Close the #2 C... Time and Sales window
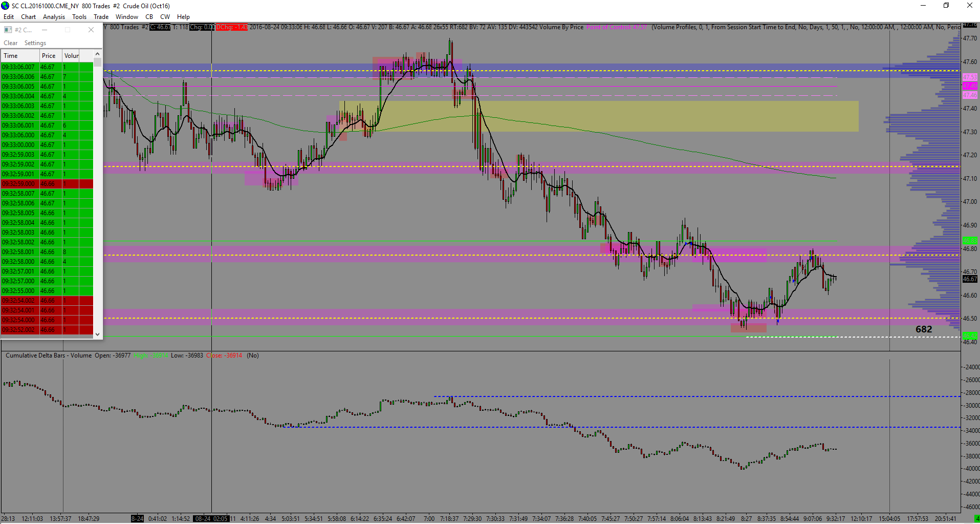This screenshot has height=524, width=980. pyautogui.click(x=91, y=30)
